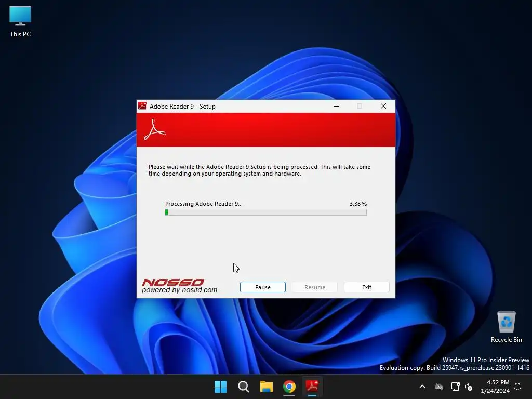The height and width of the screenshot is (399, 532).
Task: Launch Google Chrome from the taskbar
Action: (x=289, y=387)
